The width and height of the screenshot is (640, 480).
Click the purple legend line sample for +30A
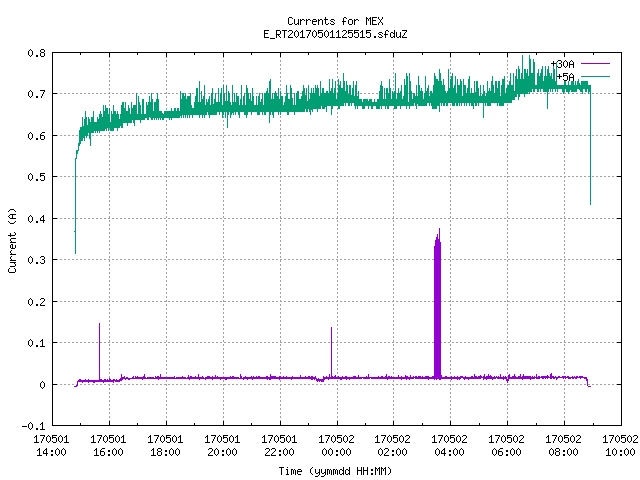595,64
